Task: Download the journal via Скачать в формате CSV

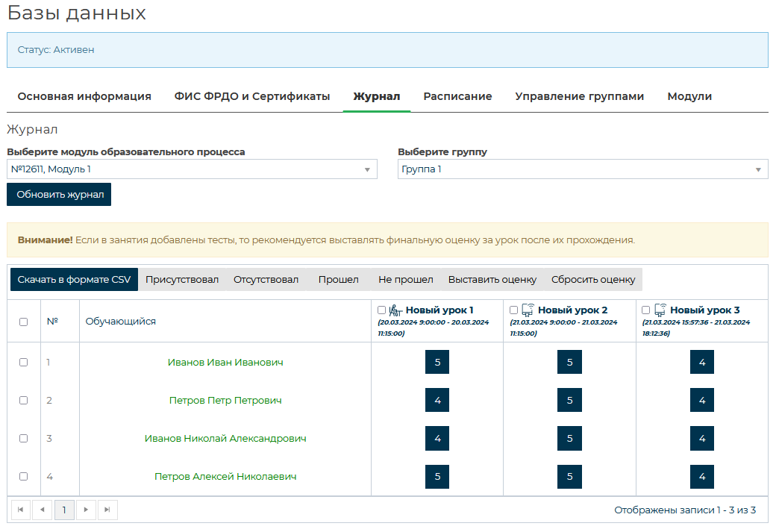Action: pyautogui.click(x=74, y=280)
